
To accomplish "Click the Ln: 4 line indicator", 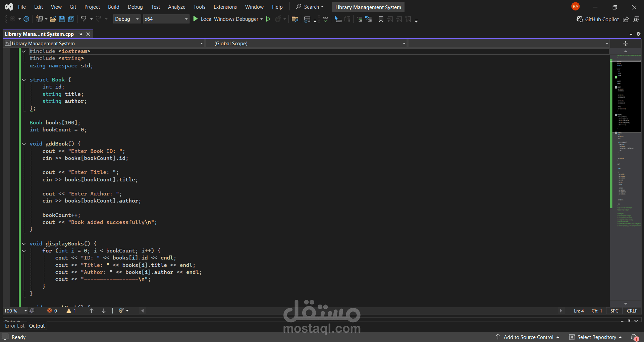I will (x=579, y=311).
